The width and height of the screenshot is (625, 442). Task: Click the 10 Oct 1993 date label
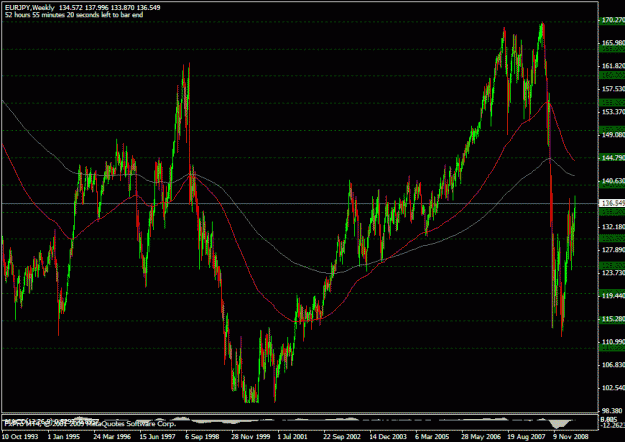coord(20,436)
